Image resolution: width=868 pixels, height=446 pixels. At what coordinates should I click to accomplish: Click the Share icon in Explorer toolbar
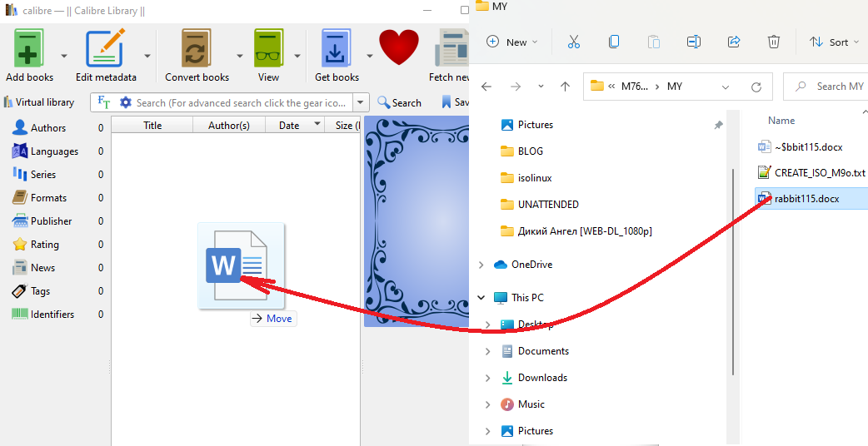pyautogui.click(x=734, y=42)
